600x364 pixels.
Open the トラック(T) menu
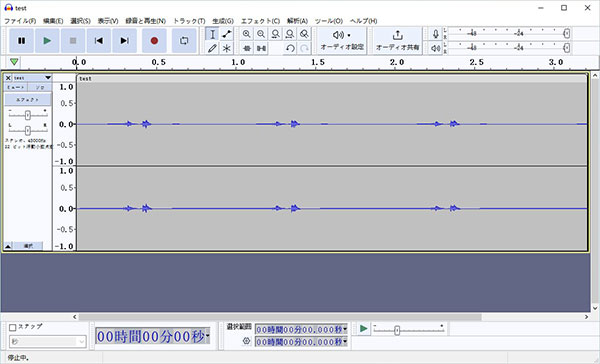coord(189,21)
